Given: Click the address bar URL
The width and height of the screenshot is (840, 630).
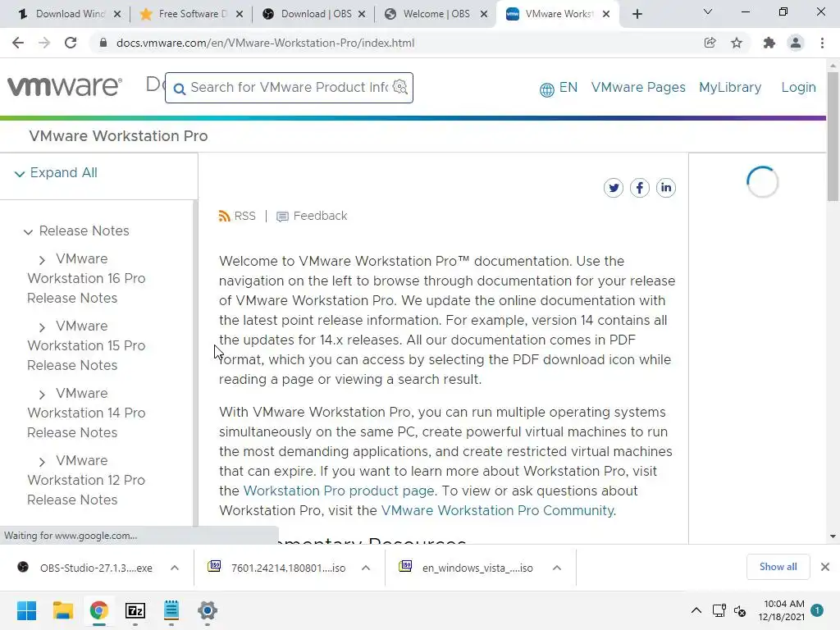Looking at the screenshot, I should point(265,43).
